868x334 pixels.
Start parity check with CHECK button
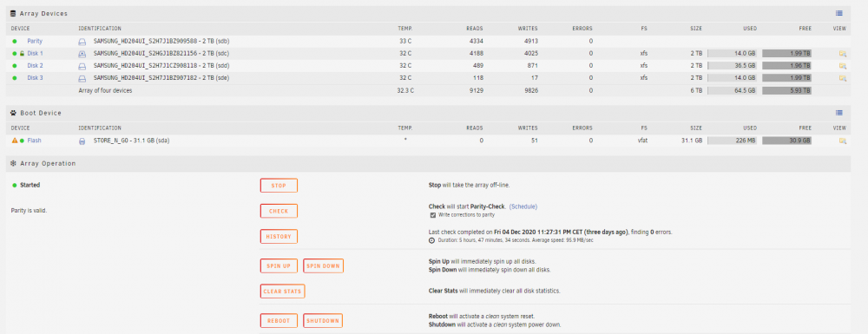(279, 211)
